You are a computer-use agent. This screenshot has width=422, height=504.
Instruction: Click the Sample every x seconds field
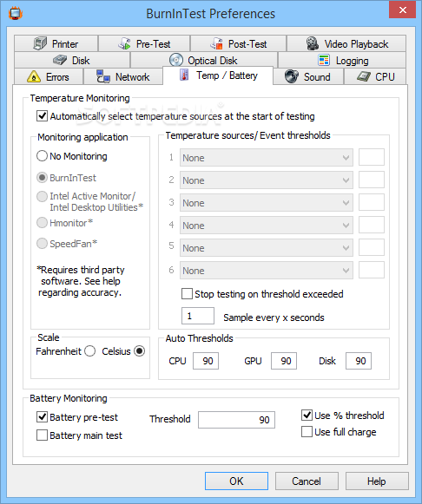point(198,316)
